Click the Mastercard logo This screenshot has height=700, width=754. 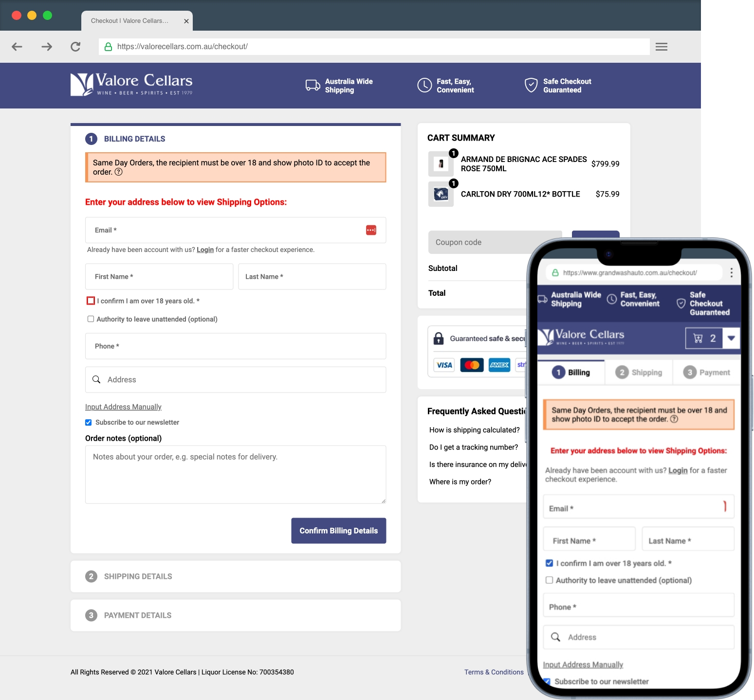pyautogui.click(x=472, y=365)
